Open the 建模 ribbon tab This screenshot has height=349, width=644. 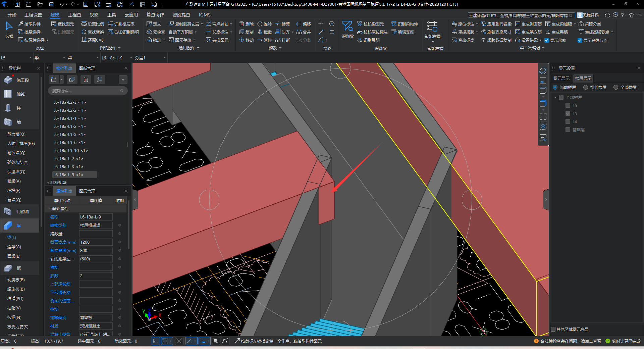[55, 15]
